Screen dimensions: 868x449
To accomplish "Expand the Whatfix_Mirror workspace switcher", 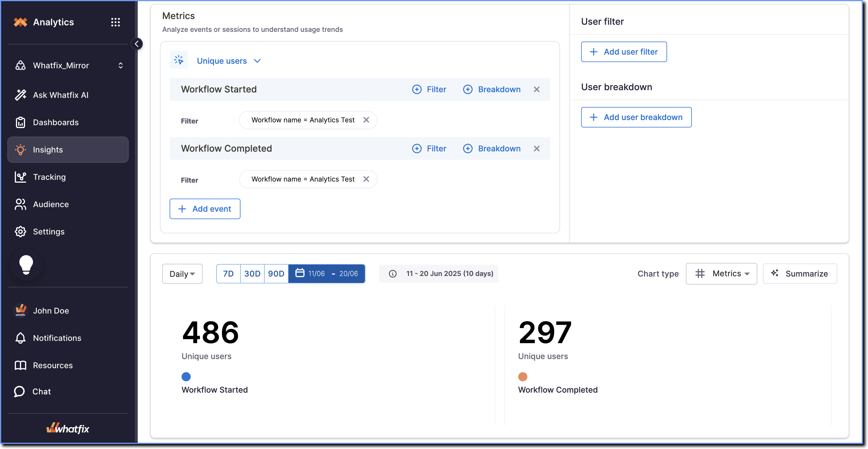I will pos(121,65).
